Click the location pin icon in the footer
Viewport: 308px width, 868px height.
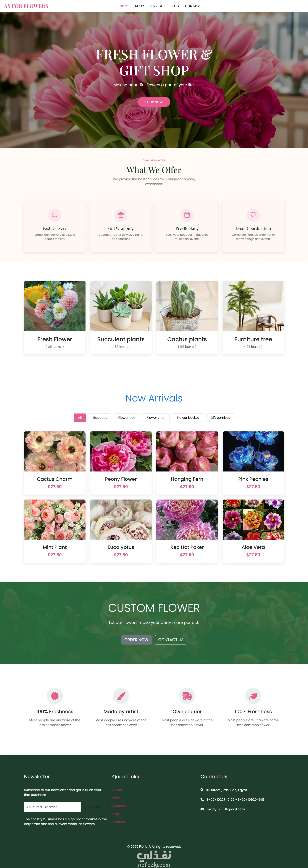click(202, 790)
